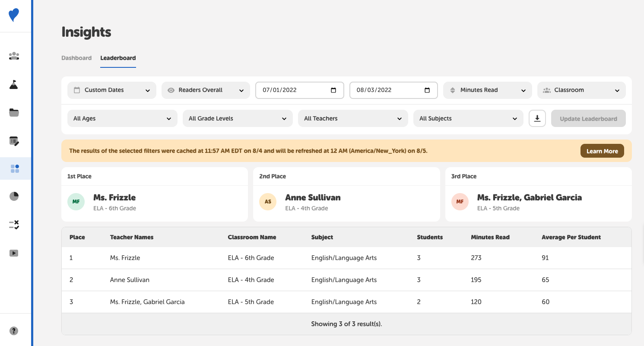Image resolution: width=644 pixels, height=346 pixels.
Task: Select the Insights dashboard grid icon
Action: (x=15, y=168)
